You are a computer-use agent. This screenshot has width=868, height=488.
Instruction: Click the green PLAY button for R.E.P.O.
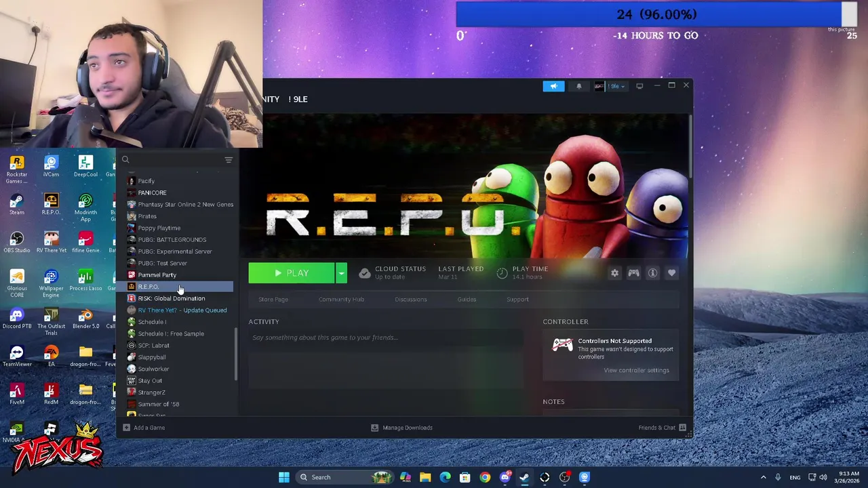[292, 273]
